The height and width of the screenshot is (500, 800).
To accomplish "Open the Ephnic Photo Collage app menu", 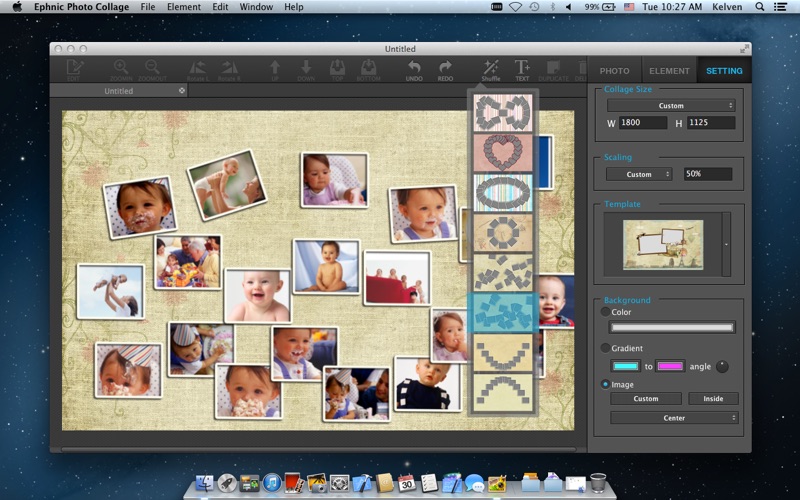I will (x=81, y=7).
